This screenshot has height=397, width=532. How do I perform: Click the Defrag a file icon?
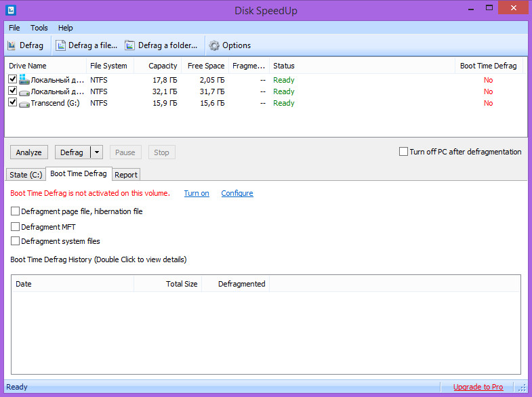click(x=60, y=45)
